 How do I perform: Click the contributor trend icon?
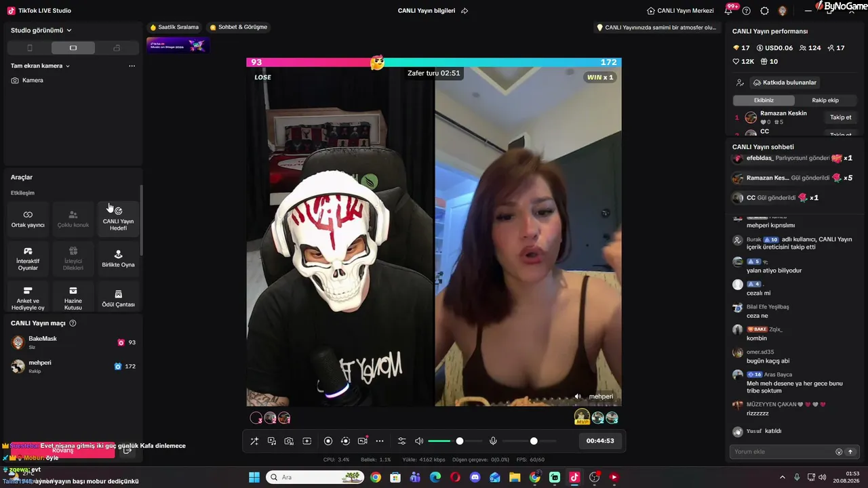tap(740, 83)
